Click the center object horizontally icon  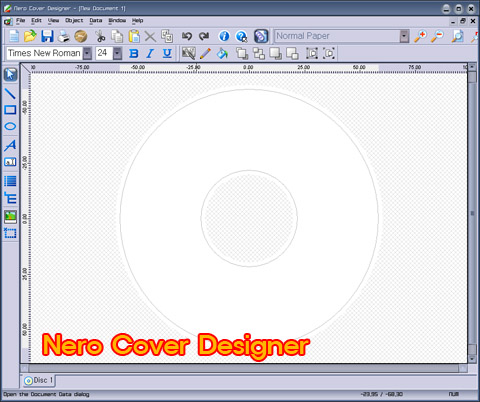click(312, 53)
